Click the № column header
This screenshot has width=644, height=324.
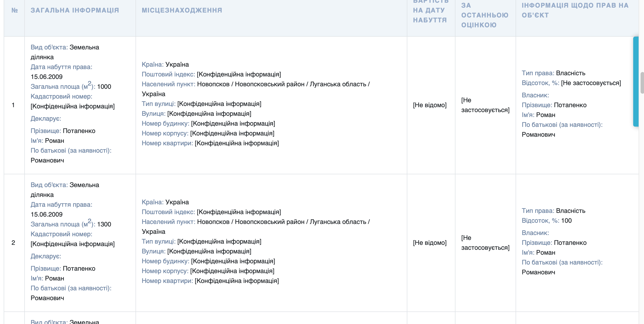pos(14,10)
